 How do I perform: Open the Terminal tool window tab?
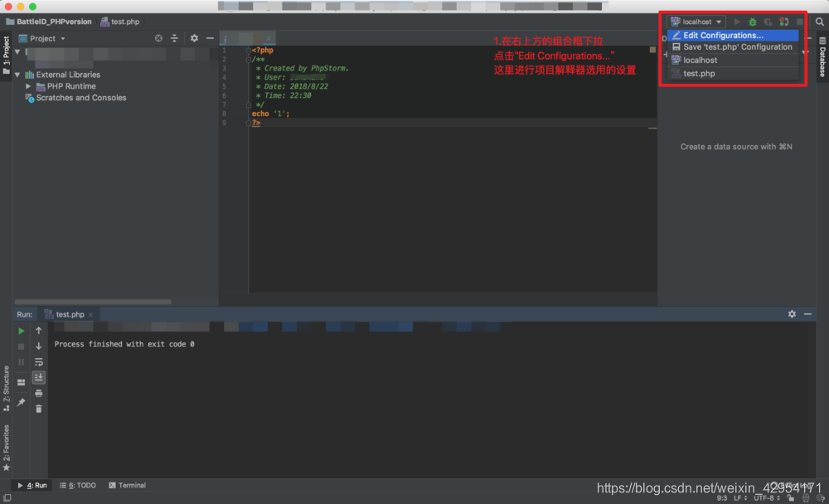click(128, 486)
